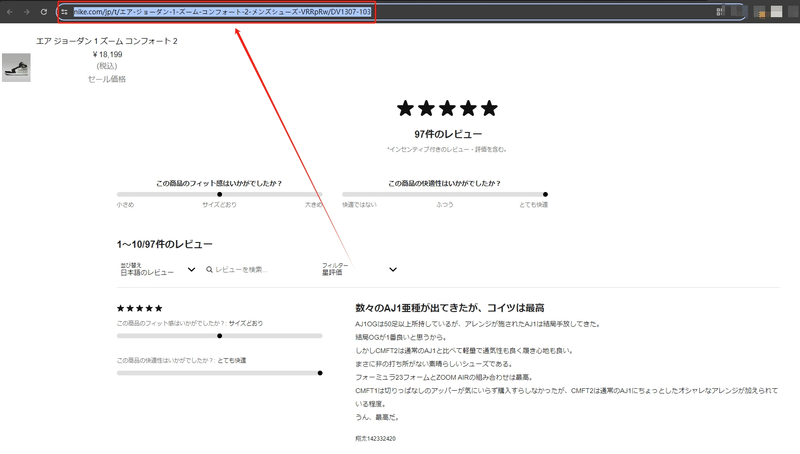Click the overall five-star rating
Screen dimensions: 800x454
tap(447, 108)
